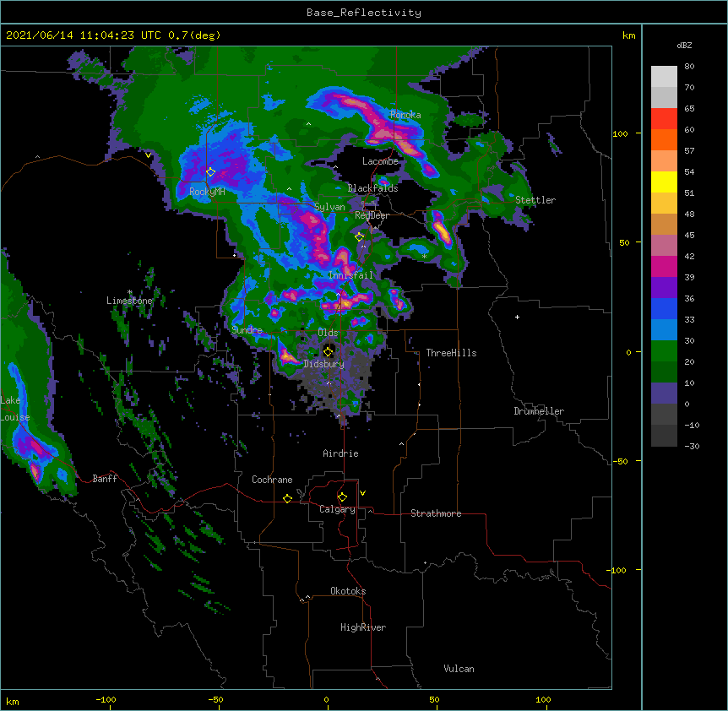Viewport: 728px width, 711px height.
Task: Click the Limestone label
Action: [129, 301]
